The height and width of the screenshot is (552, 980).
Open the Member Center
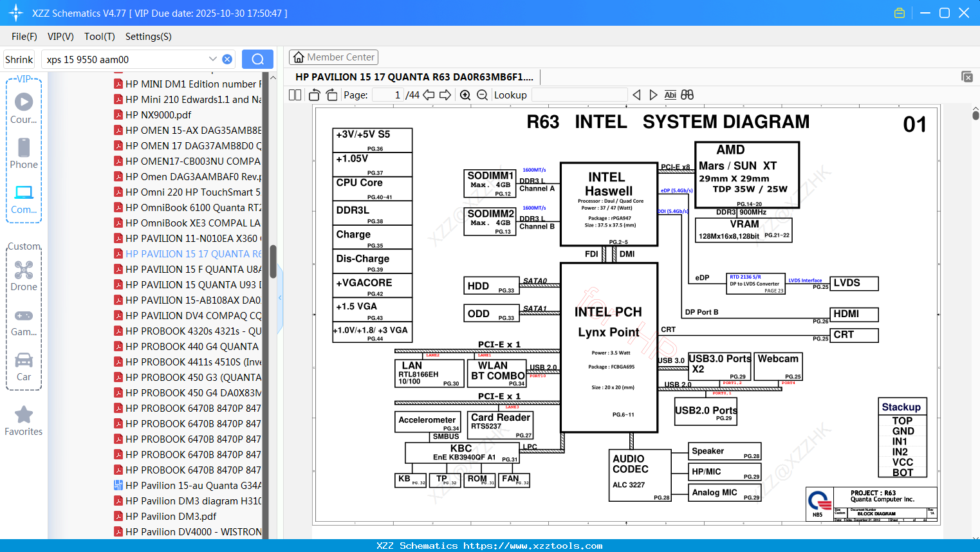coord(333,57)
